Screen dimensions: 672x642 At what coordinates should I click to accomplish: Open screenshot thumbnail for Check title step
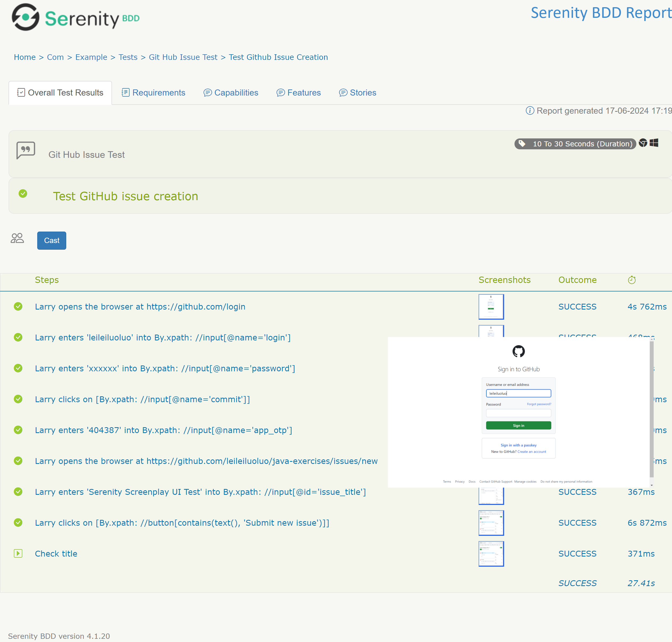491,554
